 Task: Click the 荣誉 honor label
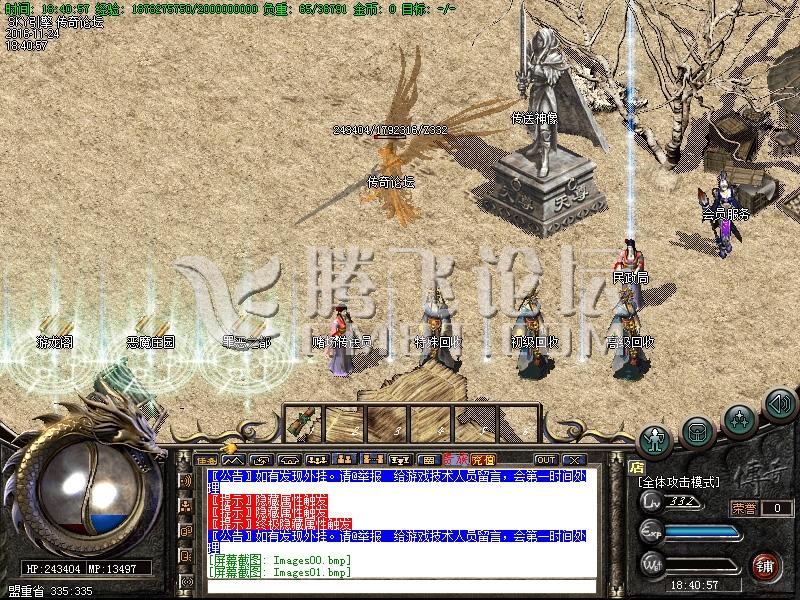point(744,508)
